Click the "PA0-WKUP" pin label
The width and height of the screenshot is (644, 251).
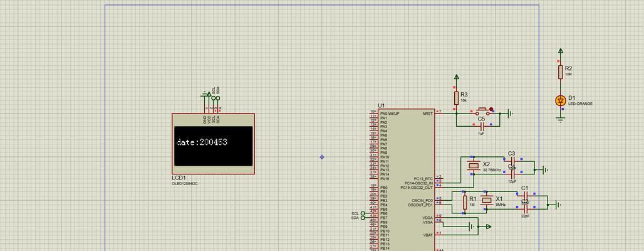(x=390, y=113)
